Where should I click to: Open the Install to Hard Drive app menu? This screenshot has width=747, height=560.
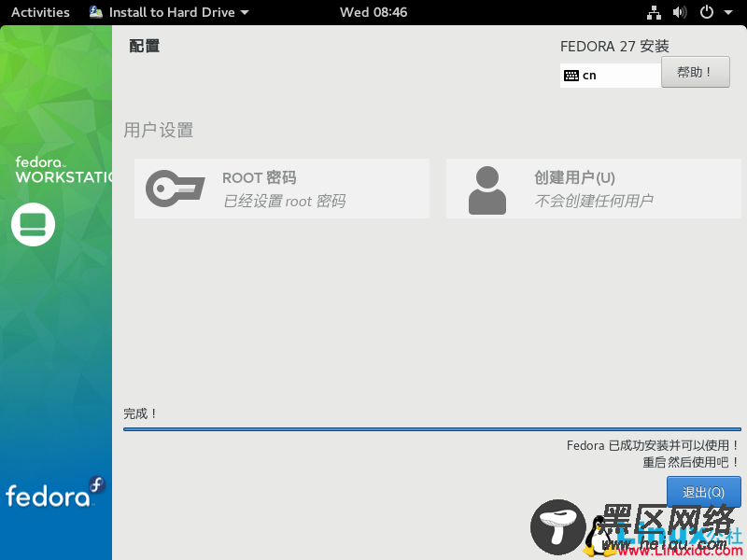click(x=169, y=12)
